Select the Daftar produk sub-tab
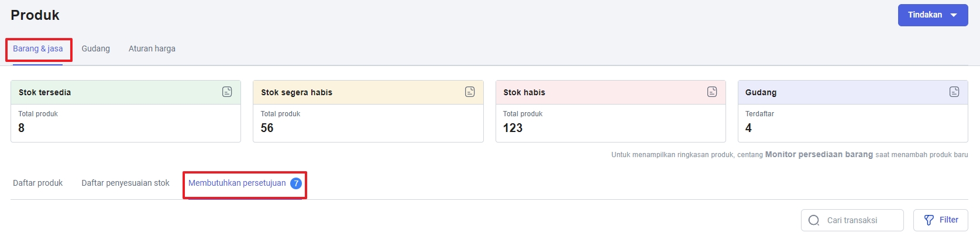980x236 pixels. (x=38, y=183)
